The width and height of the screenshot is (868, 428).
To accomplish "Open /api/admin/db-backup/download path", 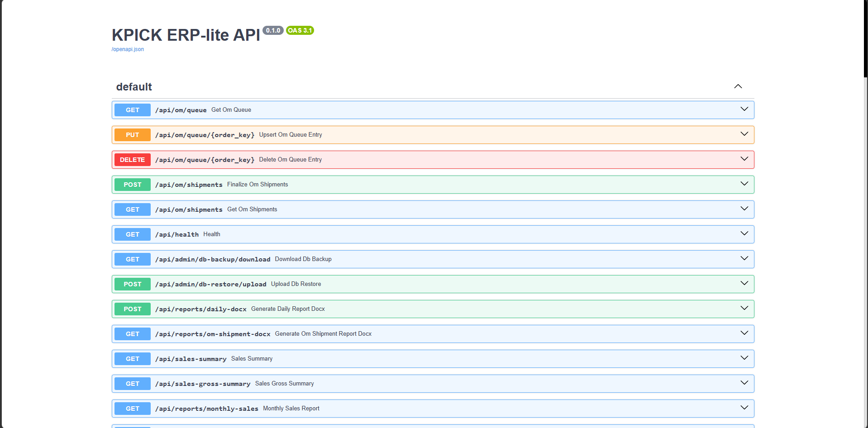I will click(213, 259).
